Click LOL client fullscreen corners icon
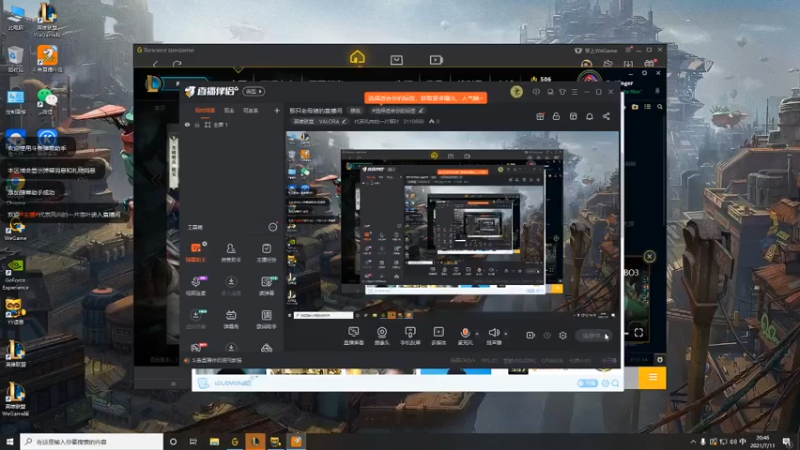The image size is (800, 450). click(638, 333)
